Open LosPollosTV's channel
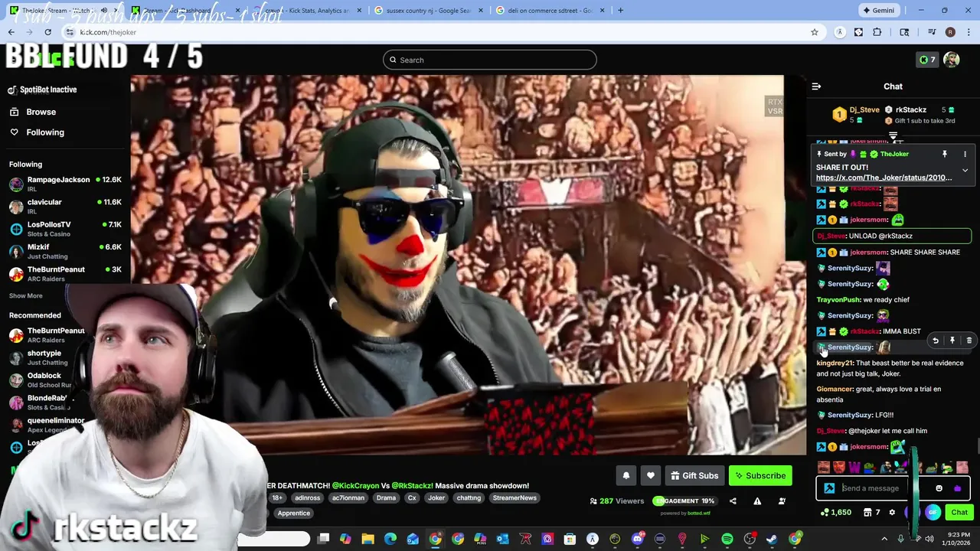 (65, 229)
